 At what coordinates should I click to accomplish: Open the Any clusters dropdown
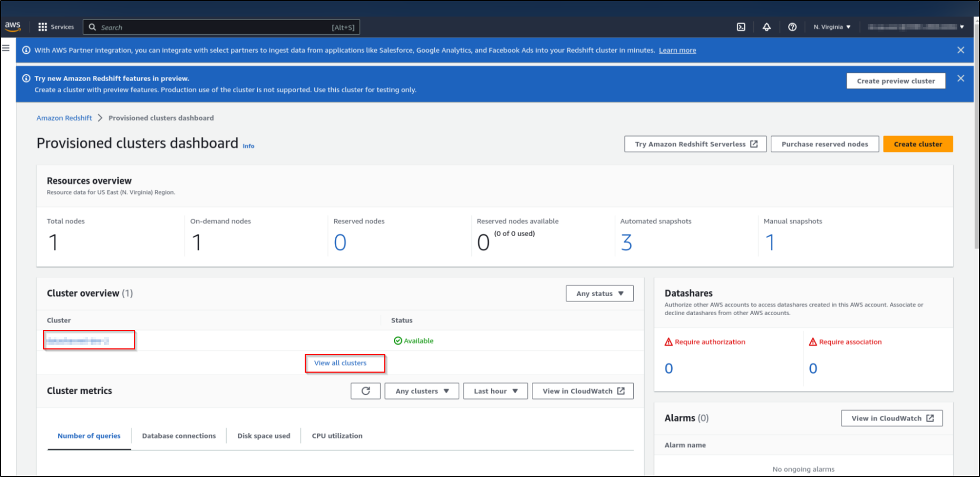point(422,391)
